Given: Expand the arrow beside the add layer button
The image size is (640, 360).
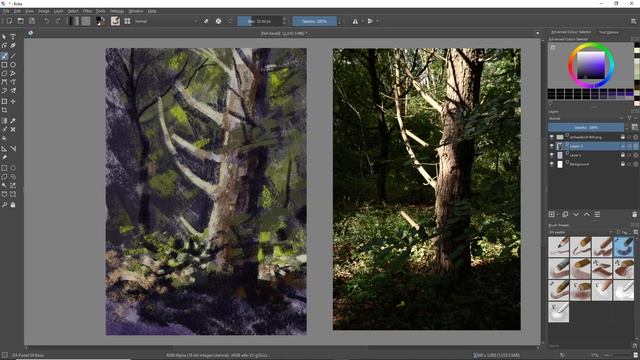Looking at the screenshot, I should (x=558, y=215).
